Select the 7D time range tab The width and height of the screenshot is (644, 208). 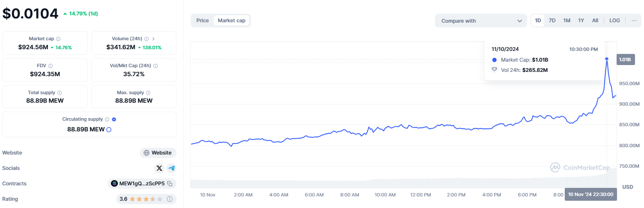552,21
